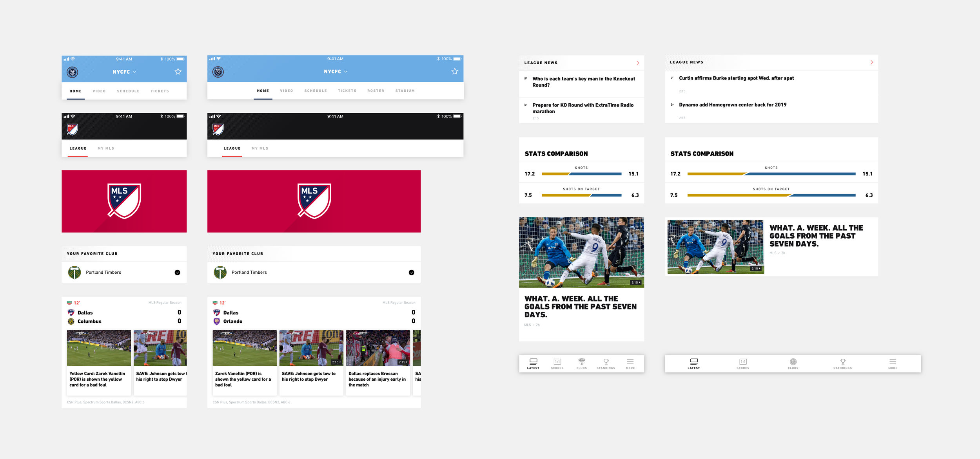The image size is (980, 459).
Task: Toggle favorite star in the wide NYCFC header
Action: click(455, 71)
